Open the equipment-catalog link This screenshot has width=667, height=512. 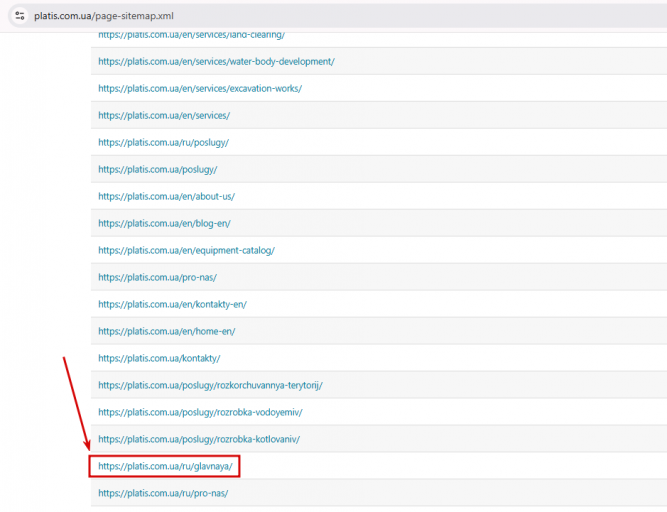(x=186, y=250)
